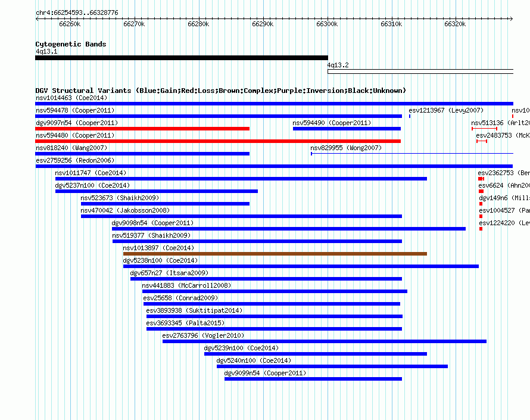Click the 66260k ruler tick label
This screenshot has height=420, width=530.
(70, 24)
